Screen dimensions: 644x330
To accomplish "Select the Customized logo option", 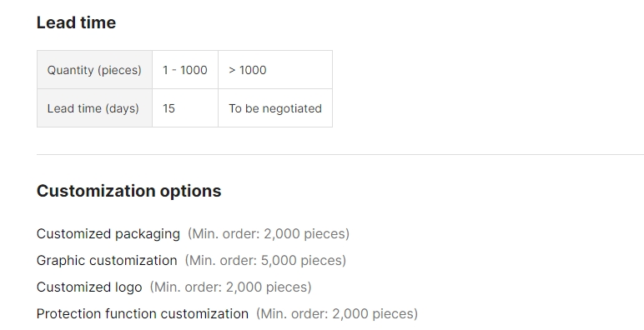I will (x=89, y=287).
